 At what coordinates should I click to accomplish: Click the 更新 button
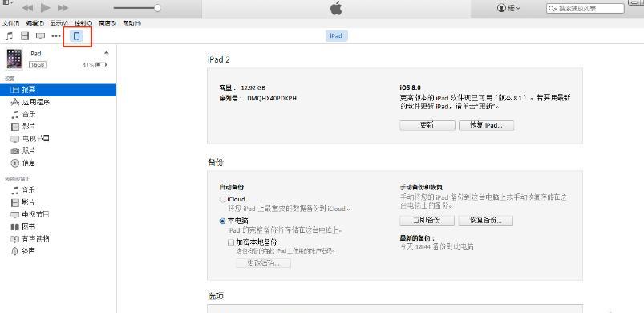pos(427,125)
